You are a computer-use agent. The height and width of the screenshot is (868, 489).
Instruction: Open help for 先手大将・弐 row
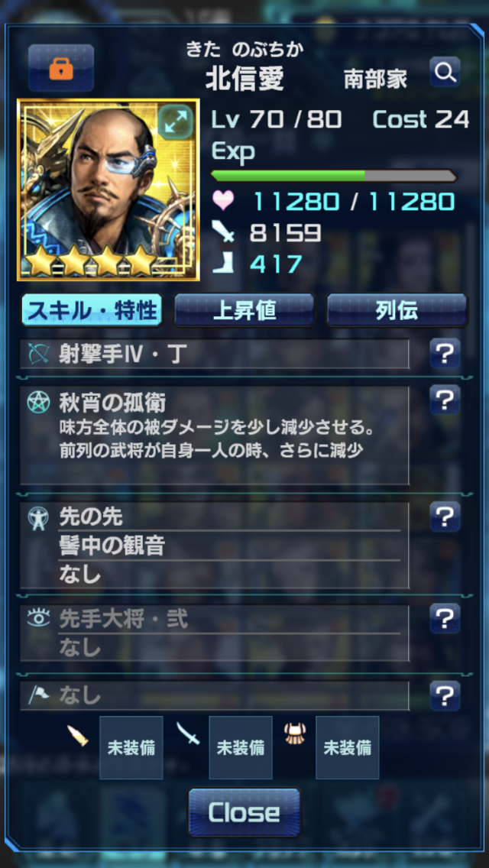(x=445, y=618)
